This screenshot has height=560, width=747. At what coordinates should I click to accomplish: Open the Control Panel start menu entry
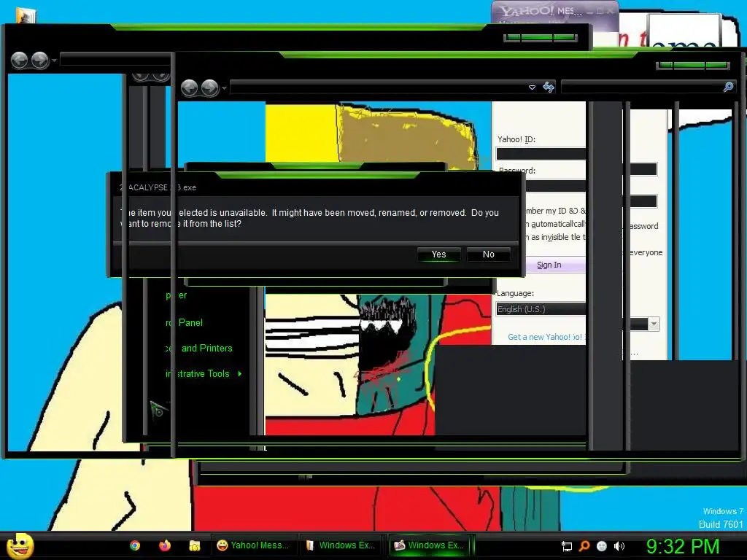pos(185,322)
